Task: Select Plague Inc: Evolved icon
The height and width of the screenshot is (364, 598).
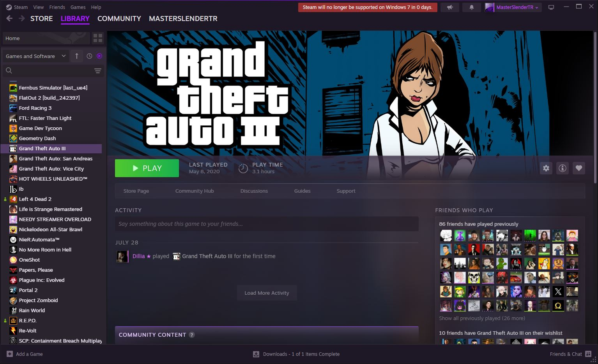Action: (13, 280)
